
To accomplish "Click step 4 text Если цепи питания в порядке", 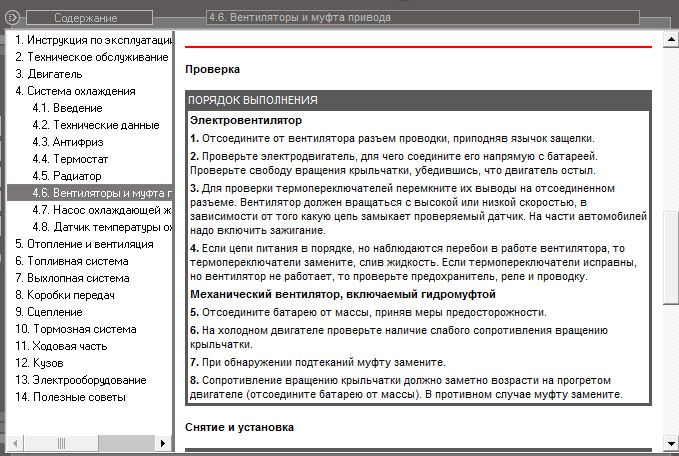I will pos(414,262).
